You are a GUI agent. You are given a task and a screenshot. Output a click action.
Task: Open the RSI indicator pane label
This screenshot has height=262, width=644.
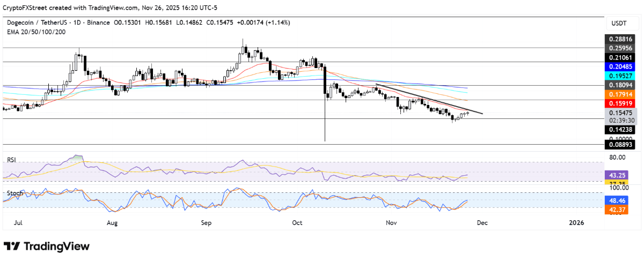pyautogui.click(x=12, y=159)
